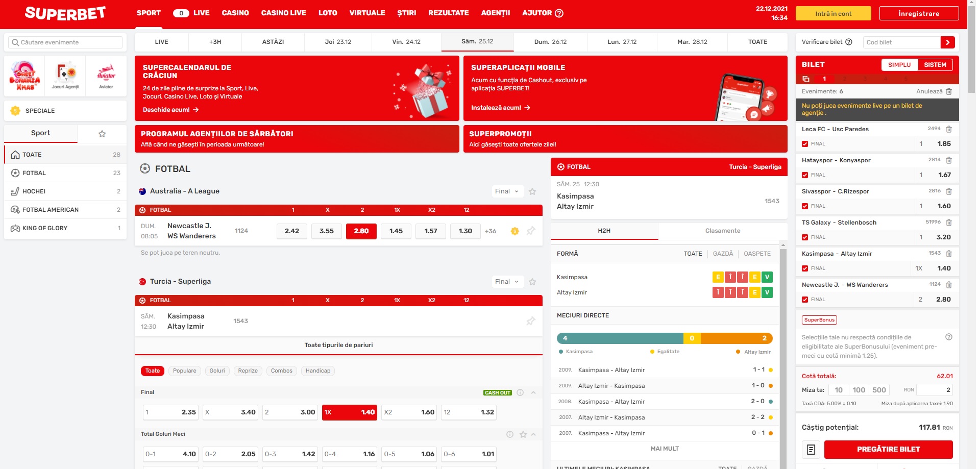The height and width of the screenshot is (469, 980).
Task: Open Verificare bilet help icon
Action: 849,42
